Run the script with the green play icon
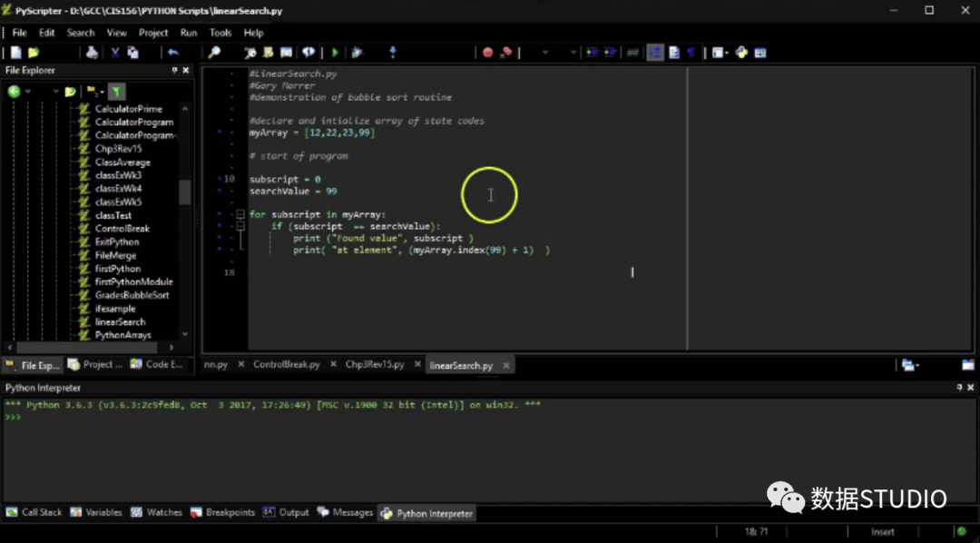Screen dimensions: 980x543 tap(335, 53)
